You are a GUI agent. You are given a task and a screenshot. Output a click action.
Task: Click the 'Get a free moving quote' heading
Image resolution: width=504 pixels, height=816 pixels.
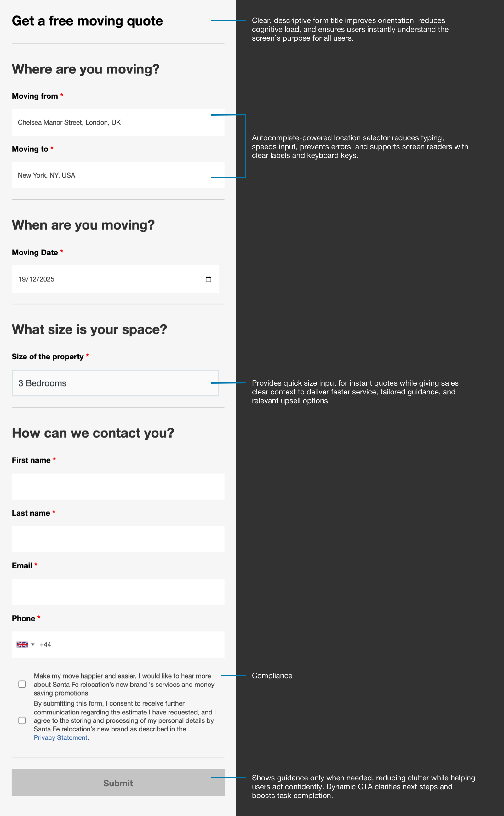click(87, 21)
